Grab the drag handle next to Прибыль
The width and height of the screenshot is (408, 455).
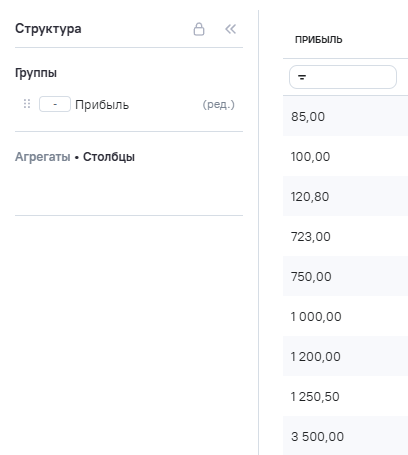pos(27,104)
